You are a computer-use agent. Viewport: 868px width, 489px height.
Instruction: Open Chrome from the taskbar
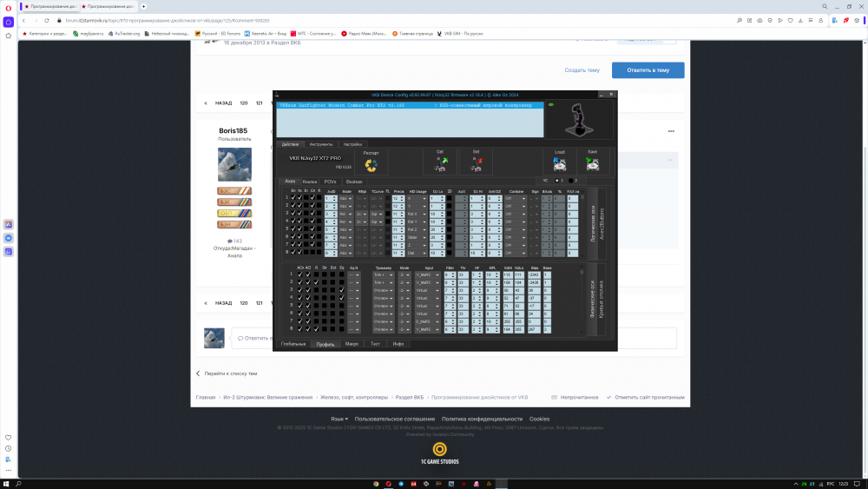click(x=376, y=484)
